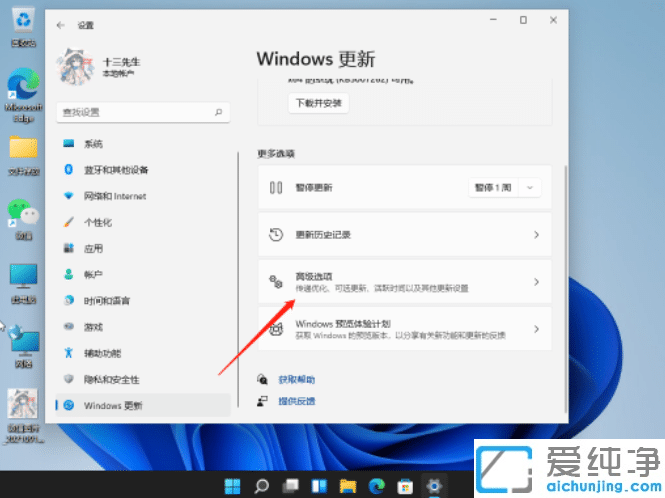
Task: Select the network globe desktop icon
Action: 24,347
